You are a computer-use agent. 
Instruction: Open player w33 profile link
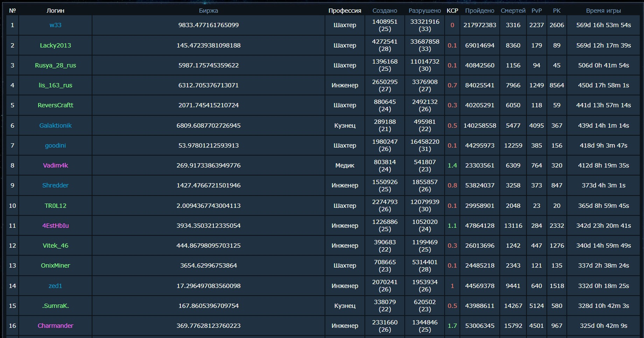[x=56, y=25]
